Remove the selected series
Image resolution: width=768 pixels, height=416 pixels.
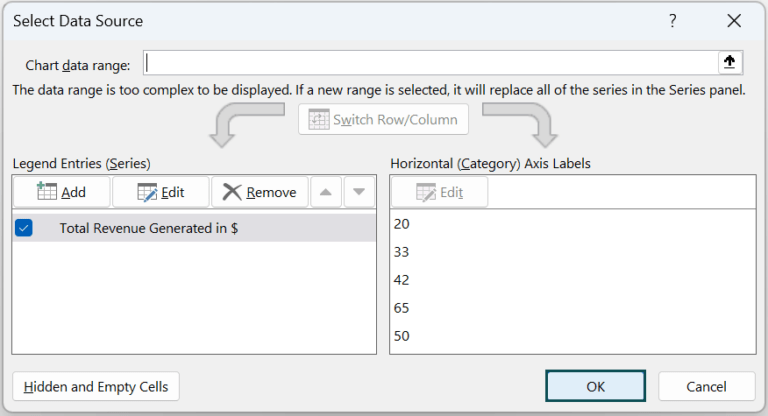click(x=259, y=192)
